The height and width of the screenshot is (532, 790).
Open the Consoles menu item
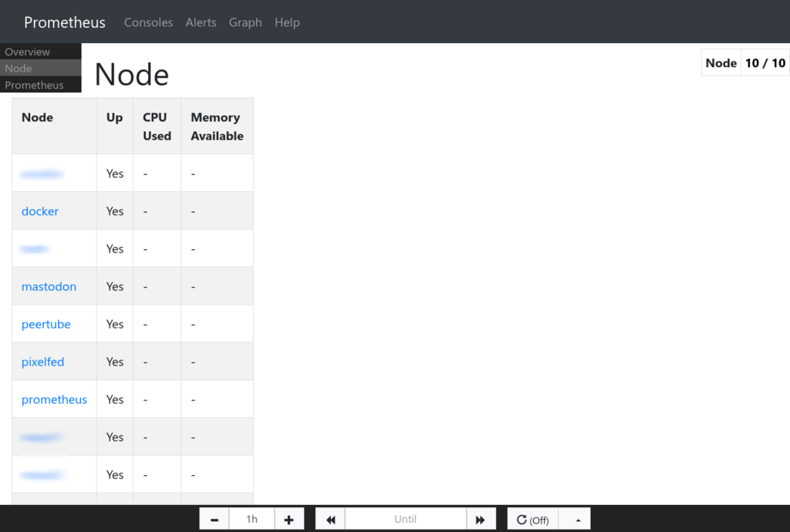point(149,22)
